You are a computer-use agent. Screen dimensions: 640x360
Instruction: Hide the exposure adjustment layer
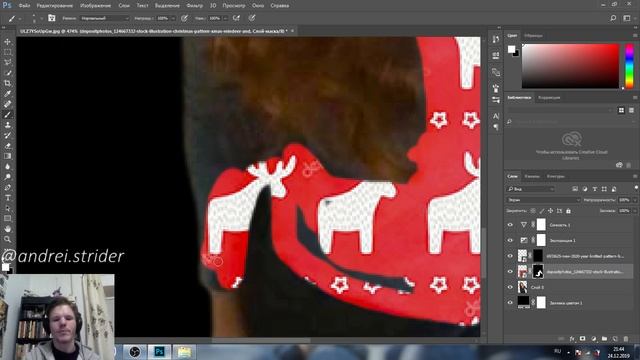click(510, 240)
